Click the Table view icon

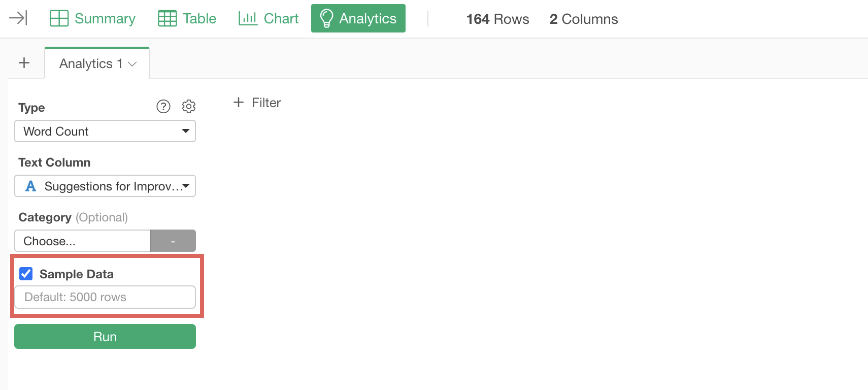point(168,18)
